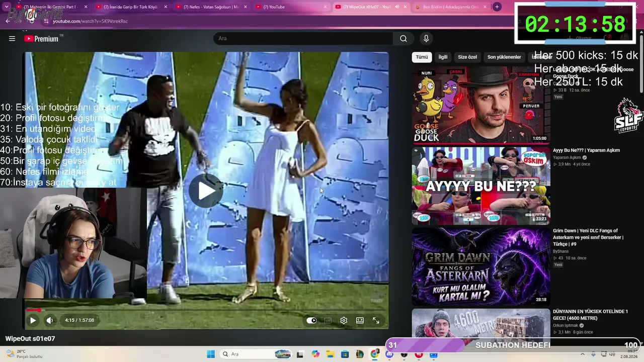The height and width of the screenshot is (362, 644).
Task: Click the play button in player controls
Action: [33, 320]
